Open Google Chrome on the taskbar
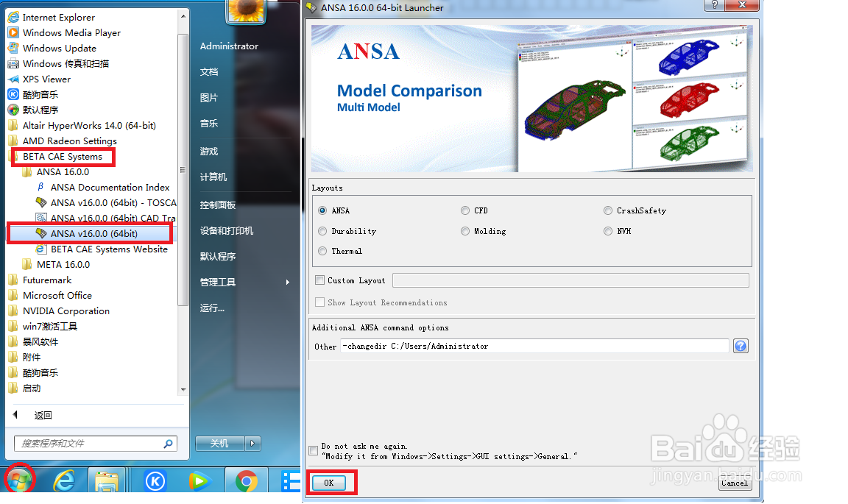The width and height of the screenshot is (848, 504). (246, 480)
